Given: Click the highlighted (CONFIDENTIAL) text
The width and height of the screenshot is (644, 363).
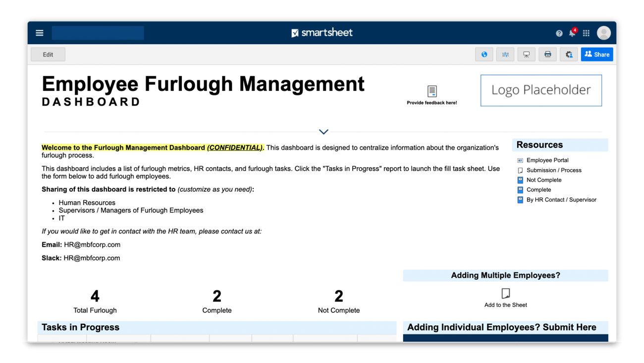Looking at the screenshot, I should coord(235,148).
